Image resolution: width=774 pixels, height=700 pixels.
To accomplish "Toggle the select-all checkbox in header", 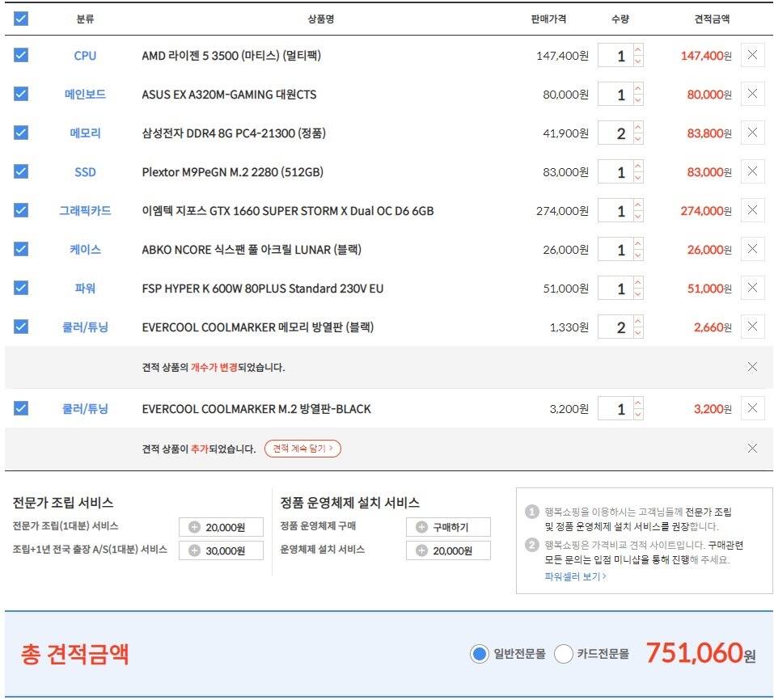I will click(x=21, y=19).
